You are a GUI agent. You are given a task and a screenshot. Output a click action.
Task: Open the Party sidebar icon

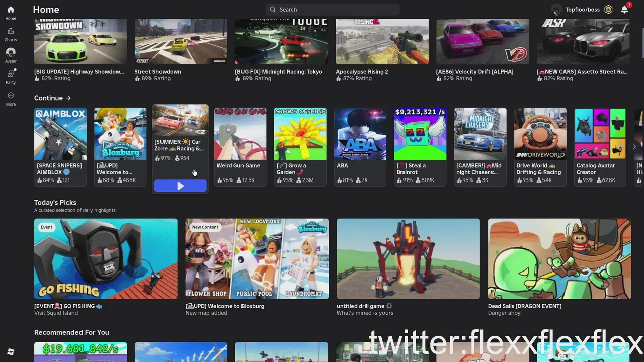pyautogui.click(x=11, y=74)
